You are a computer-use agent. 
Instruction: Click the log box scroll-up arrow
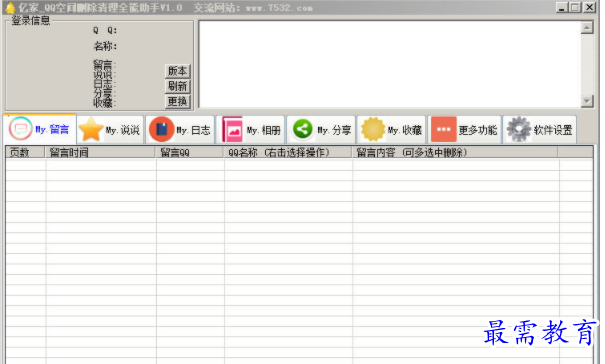pyautogui.click(x=587, y=28)
